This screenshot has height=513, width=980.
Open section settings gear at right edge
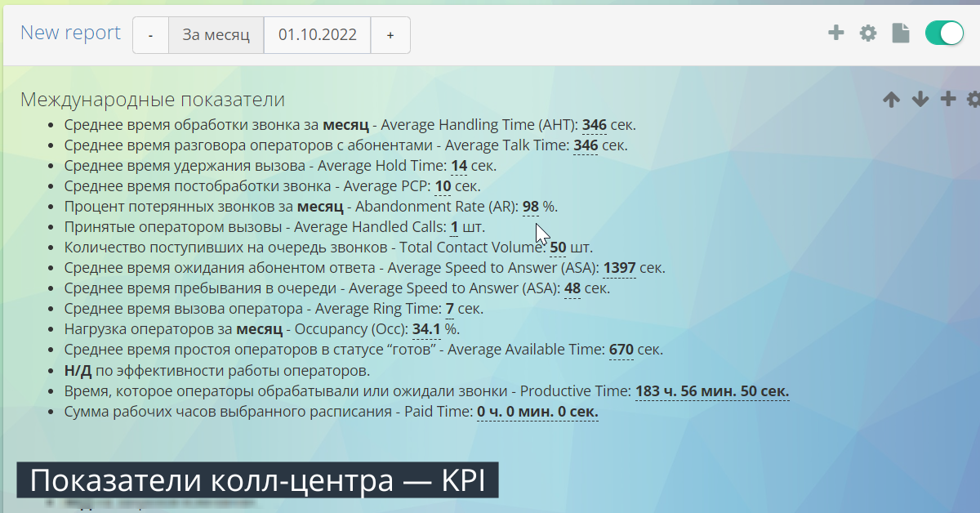(973, 100)
